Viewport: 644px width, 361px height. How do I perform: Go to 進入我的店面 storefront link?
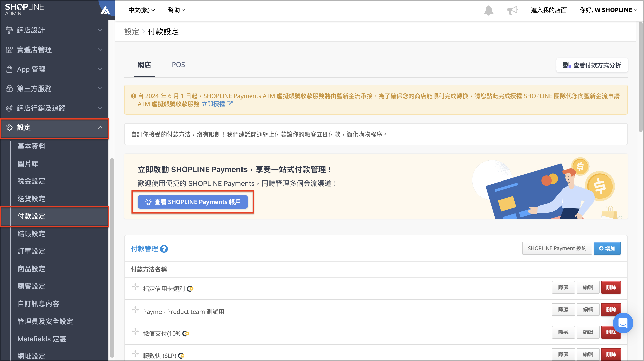(x=549, y=10)
